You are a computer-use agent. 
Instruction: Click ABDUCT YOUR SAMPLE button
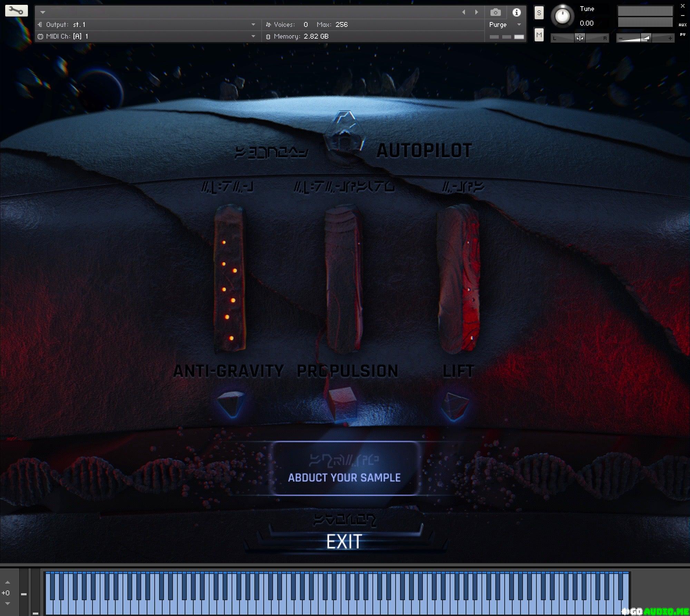click(344, 468)
